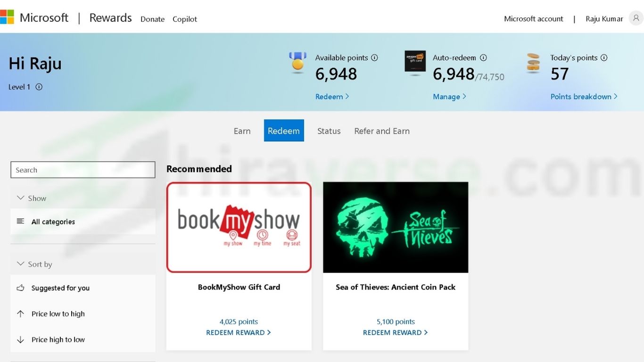The width and height of the screenshot is (644, 362).
Task: Click the Raju Kumar account name
Action: (604, 19)
